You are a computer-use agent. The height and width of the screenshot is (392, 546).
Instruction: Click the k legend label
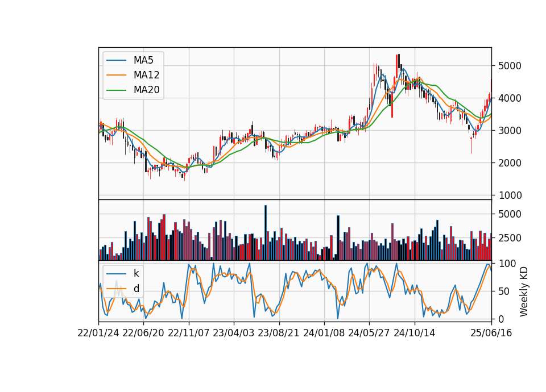click(136, 273)
